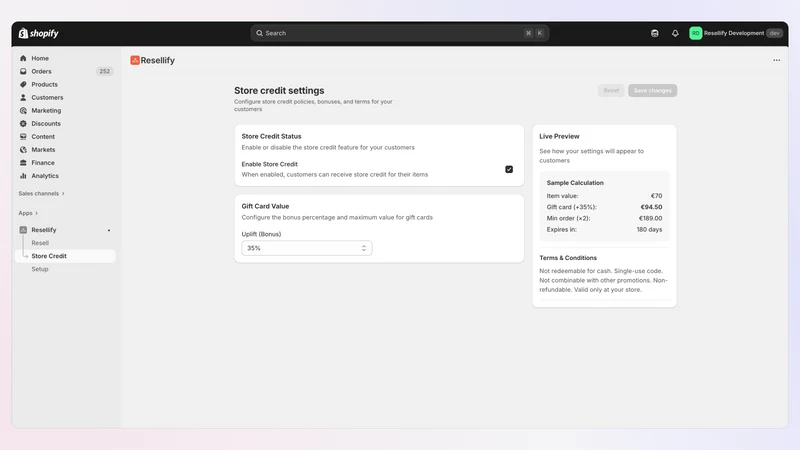Viewport: 800px width, 450px height.
Task: Click the Products tag icon
Action: (x=23, y=84)
